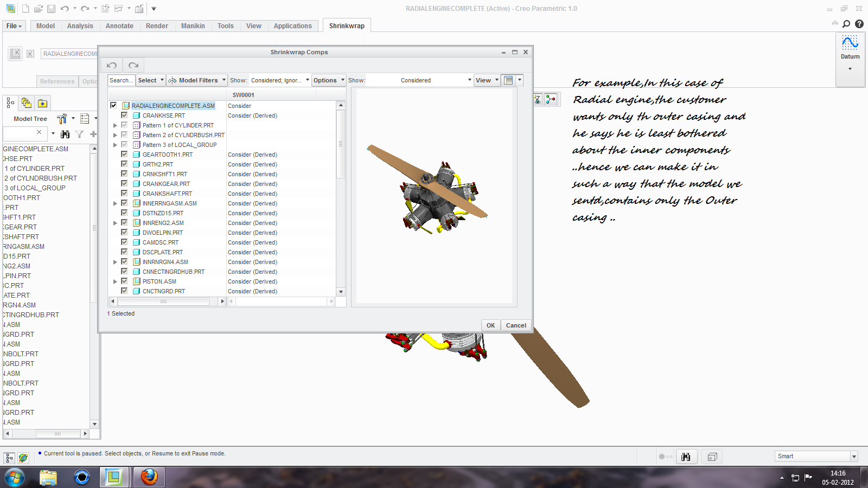
Task: Open the Folder Browser navigator tab icon
Action: [x=26, y=102]
